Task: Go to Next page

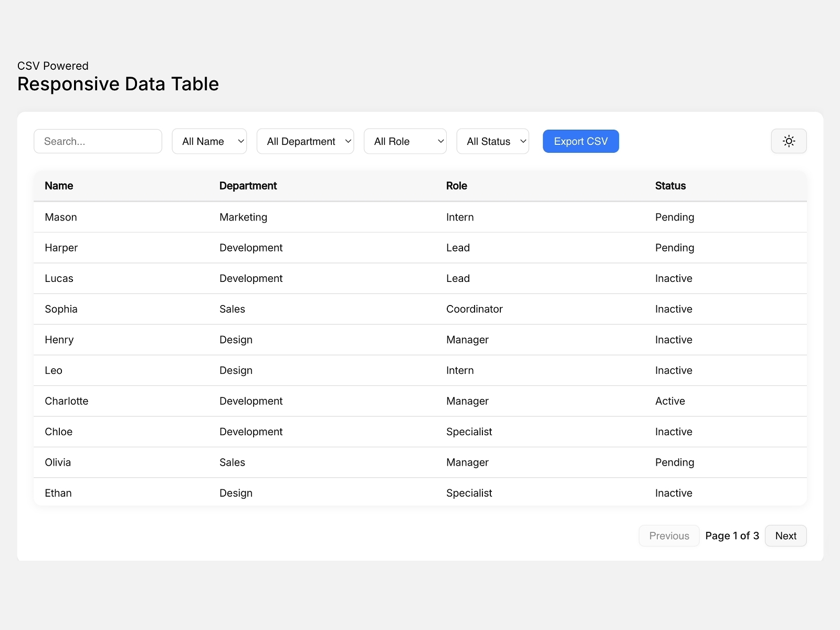Action: coord(785,535)
